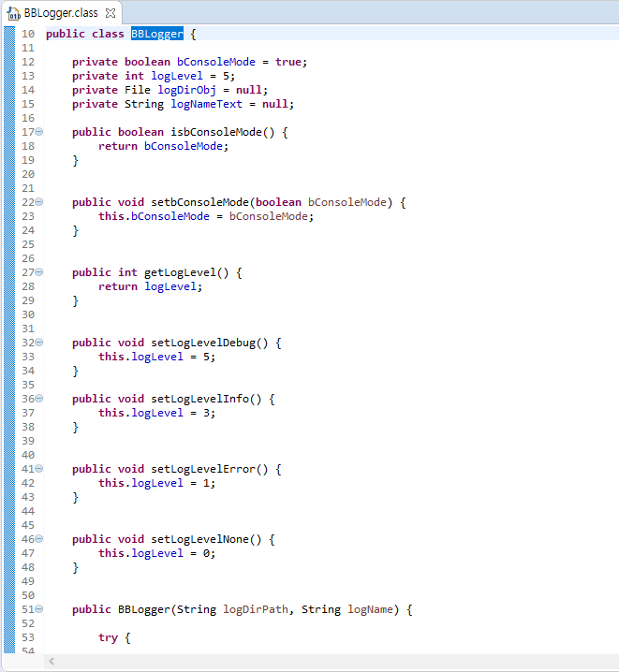619x672 pixels.
Task: Fold the setLogLevelInfo method
Action: point(38,399)
